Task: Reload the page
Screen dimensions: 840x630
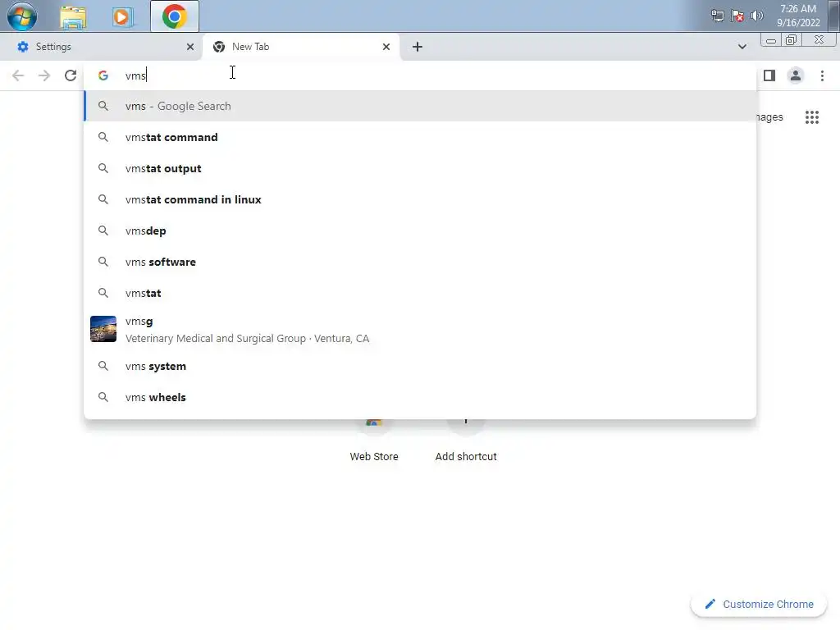Action: point(71,75)
